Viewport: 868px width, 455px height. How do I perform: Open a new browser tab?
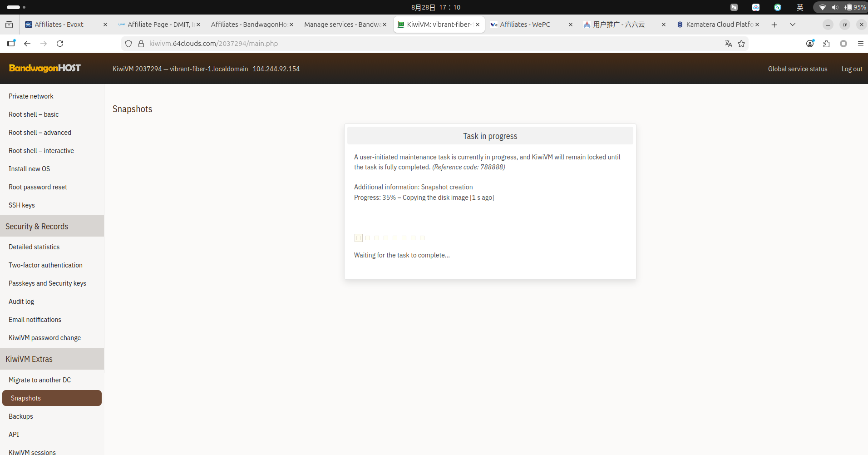pos(774,25)
